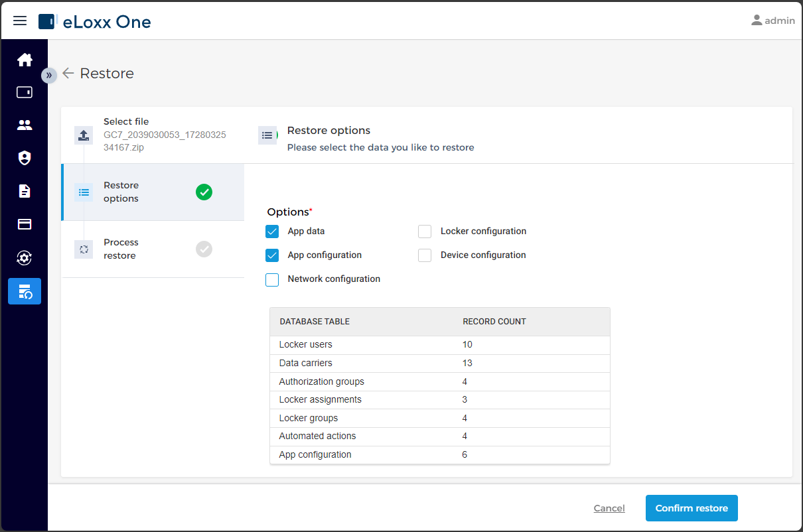Select the Restore options step in stepper

(153, 192)
